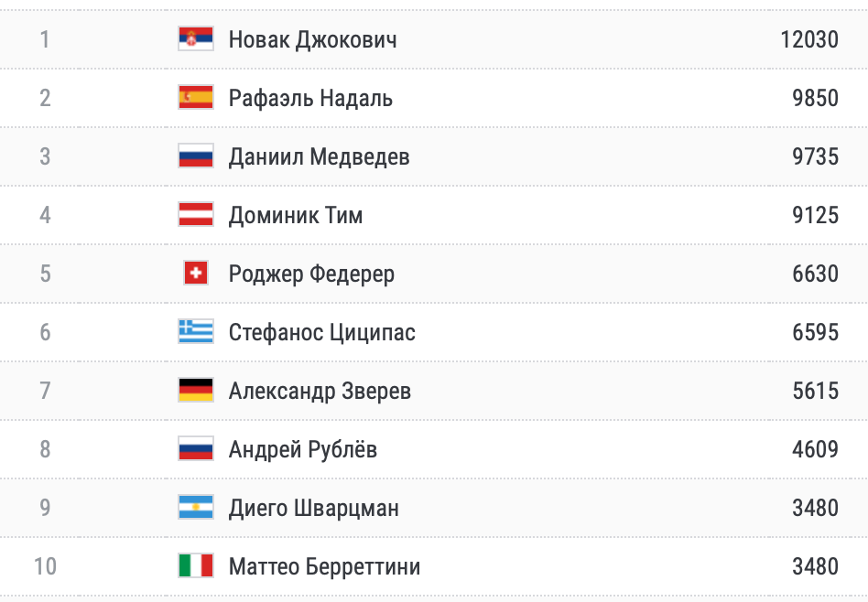Click the Russian flag beside Даниил Медведев
Image resolution: width=868 pixels, height=602 pixels.
196,156
